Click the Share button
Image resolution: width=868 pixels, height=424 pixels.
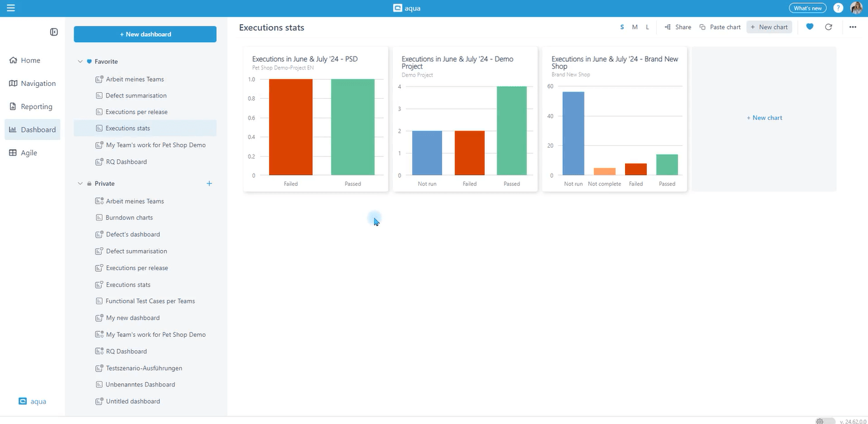[x=678, y=27]
